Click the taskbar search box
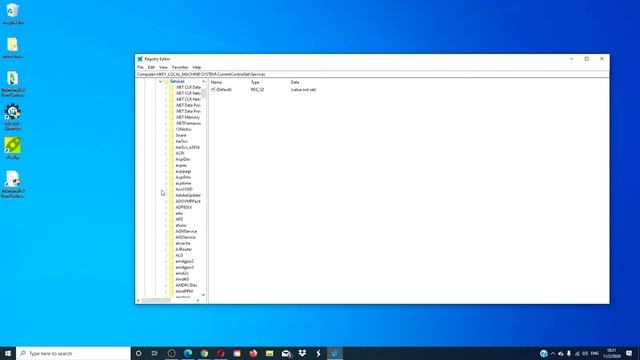The height and width of the screenshot is (360, 640). pyautogui.click(x=73, y=353)
